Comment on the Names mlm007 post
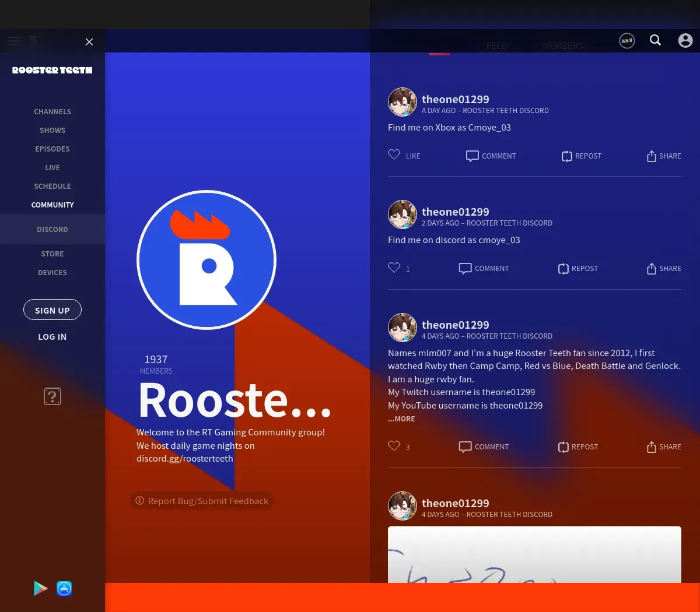 [x=484, y=446]
